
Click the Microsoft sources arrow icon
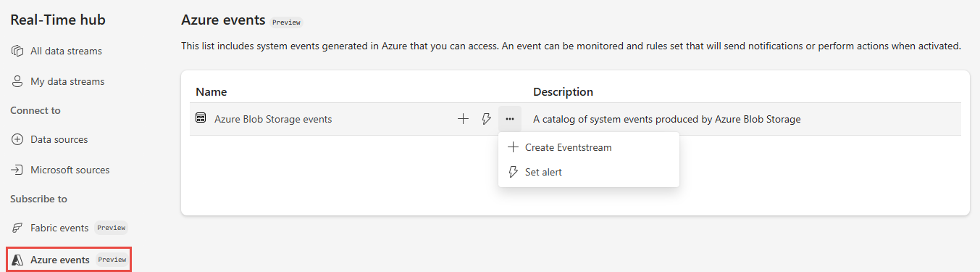pos(17,170)
